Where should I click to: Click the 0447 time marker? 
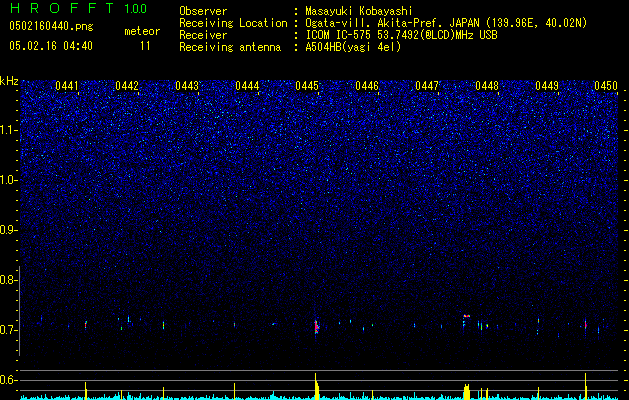pyautogui.click(x=427, y=86)
